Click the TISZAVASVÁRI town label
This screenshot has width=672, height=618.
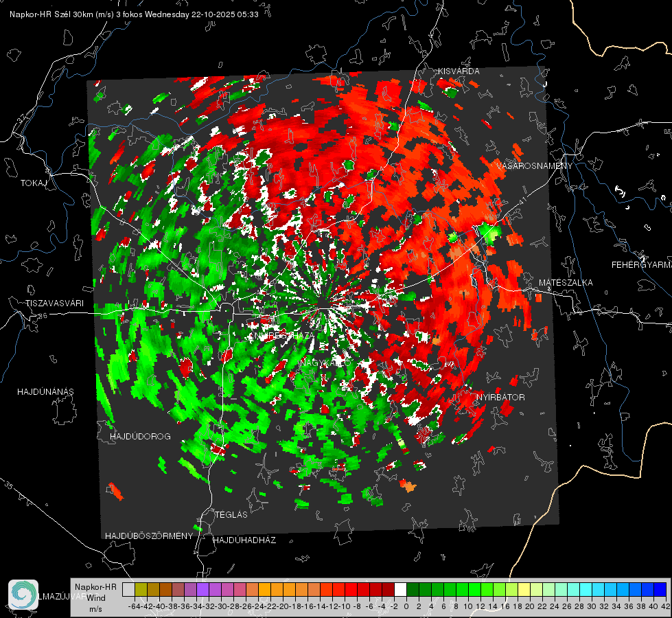[54, 304]
